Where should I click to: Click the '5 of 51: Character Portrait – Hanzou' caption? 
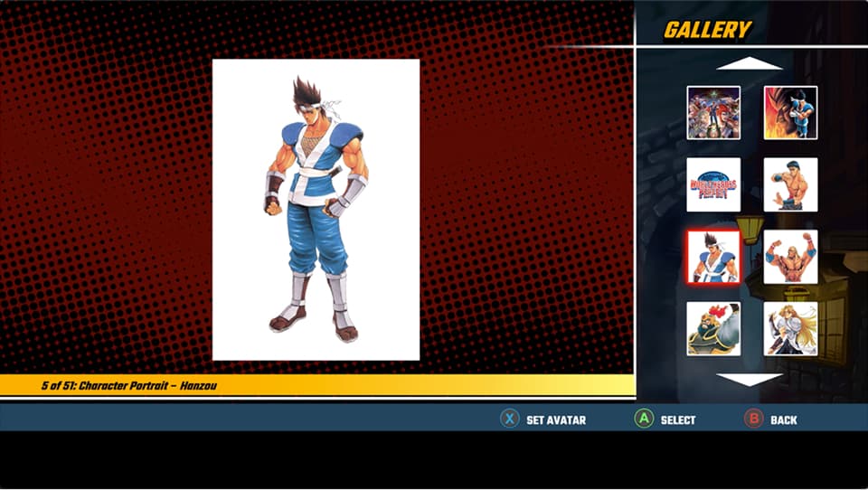point(129,385)
